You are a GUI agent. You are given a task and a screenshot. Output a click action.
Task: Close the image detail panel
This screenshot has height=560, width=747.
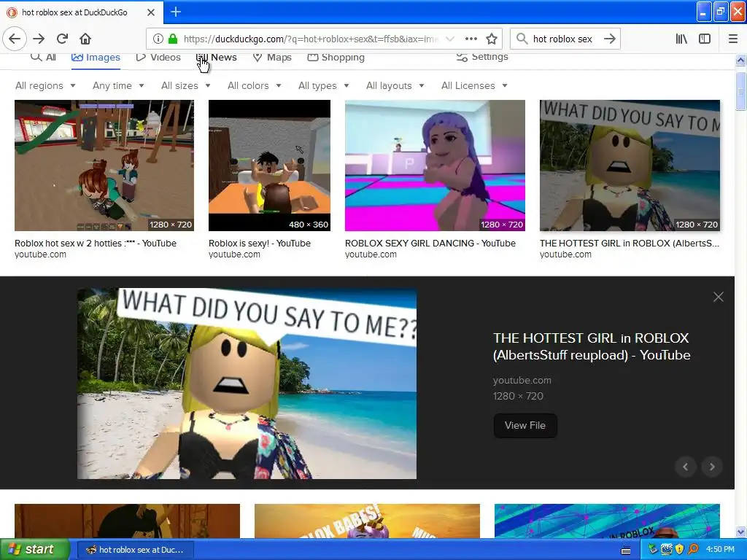[x=718, y=297]
